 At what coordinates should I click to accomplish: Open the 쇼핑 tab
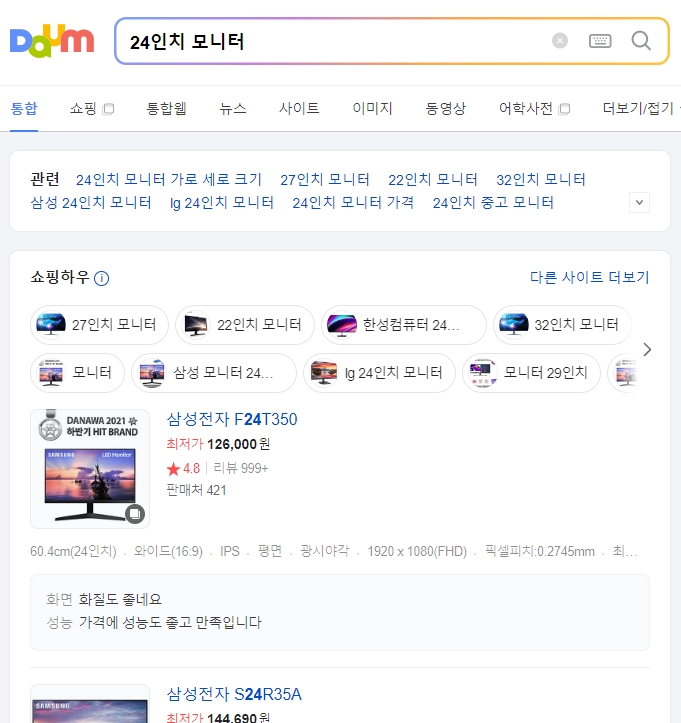click(83, 108)
